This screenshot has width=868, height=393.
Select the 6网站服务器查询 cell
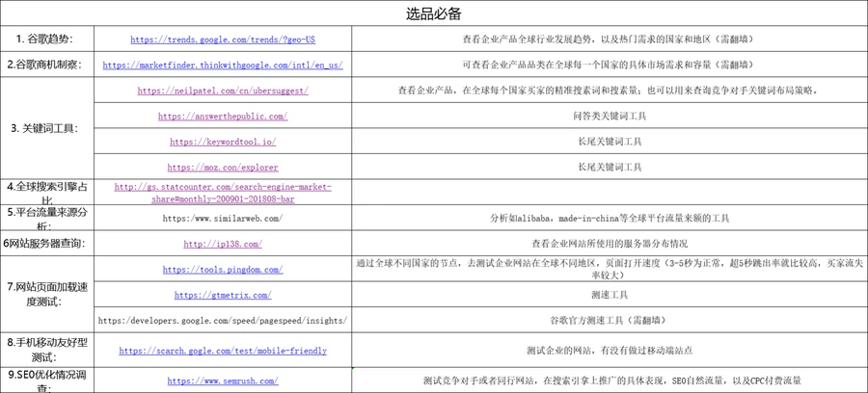(x=47, y=243)
